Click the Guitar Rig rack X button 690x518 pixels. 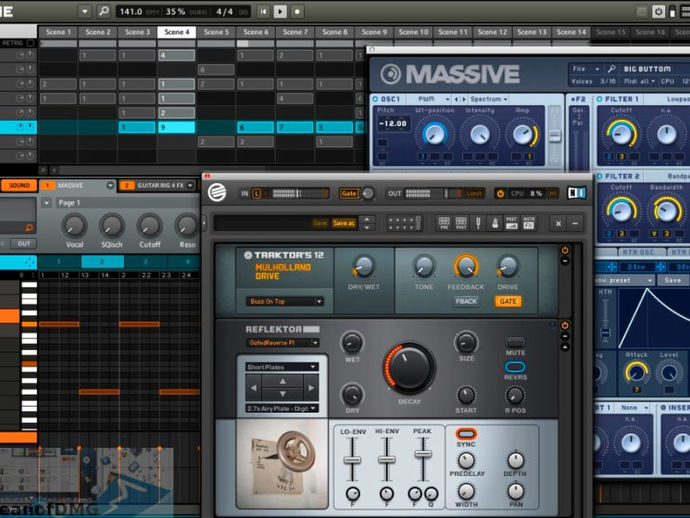pos(558,224)
